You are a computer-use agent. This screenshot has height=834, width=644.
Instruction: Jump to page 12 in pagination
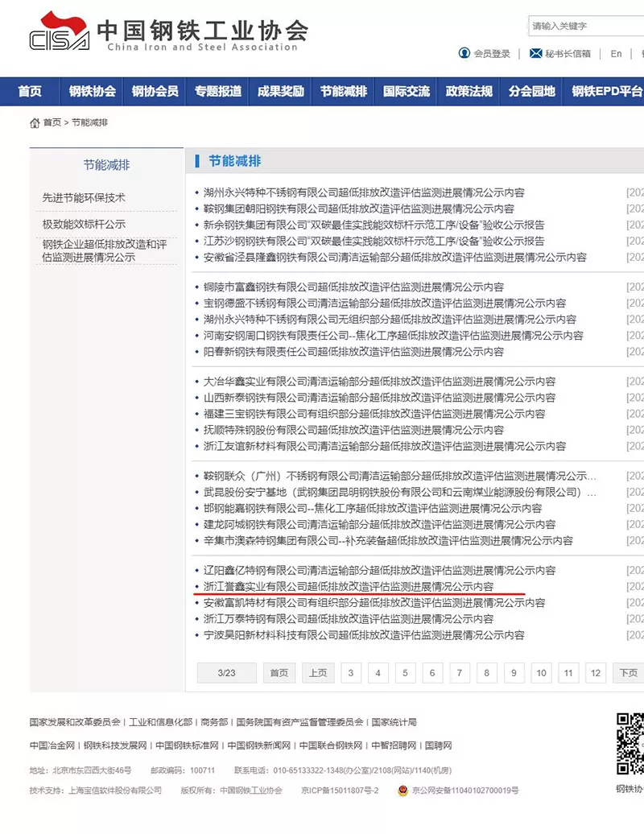point(596,673)
